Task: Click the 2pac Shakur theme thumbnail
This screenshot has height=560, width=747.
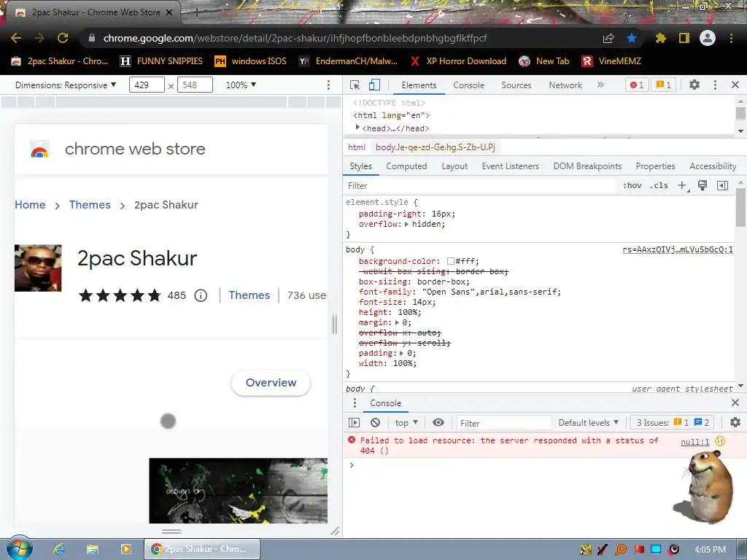Action: pyautogui.click(x=38, y=268)
